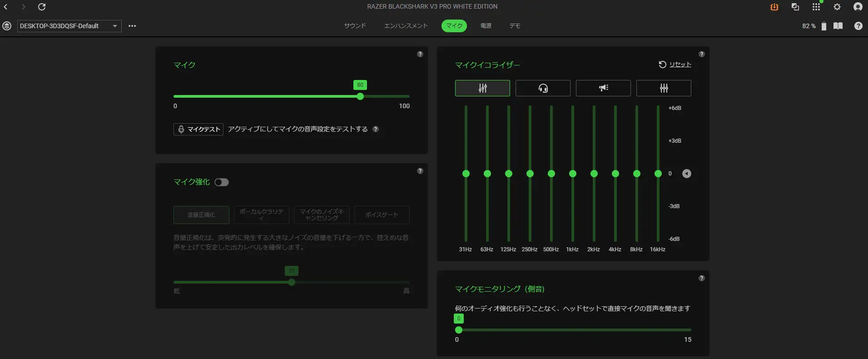Select the custom equalizer preset icon
The image size is (868, 359).
664,88
